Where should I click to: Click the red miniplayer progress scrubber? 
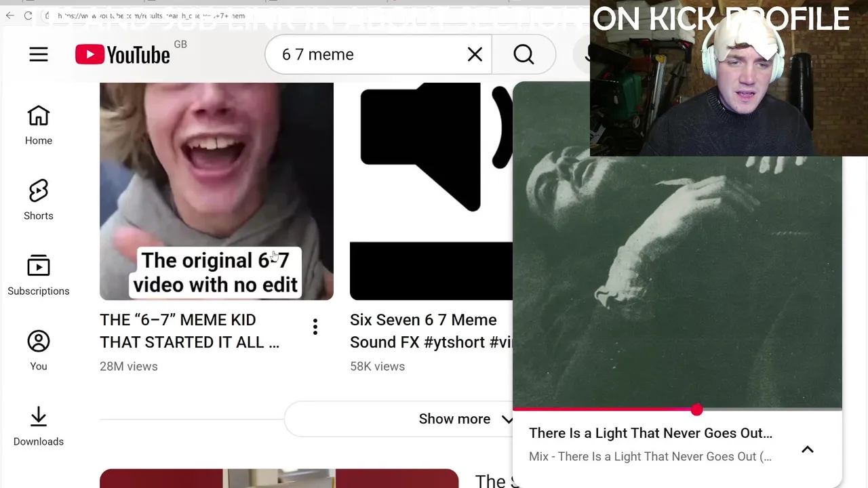tap(696, 409)
